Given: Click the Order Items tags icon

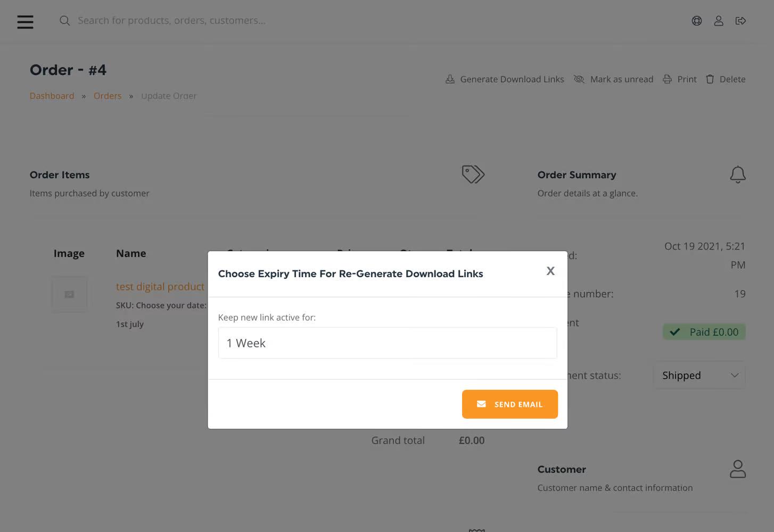Looking at the screenshot, I should (473, 174).
